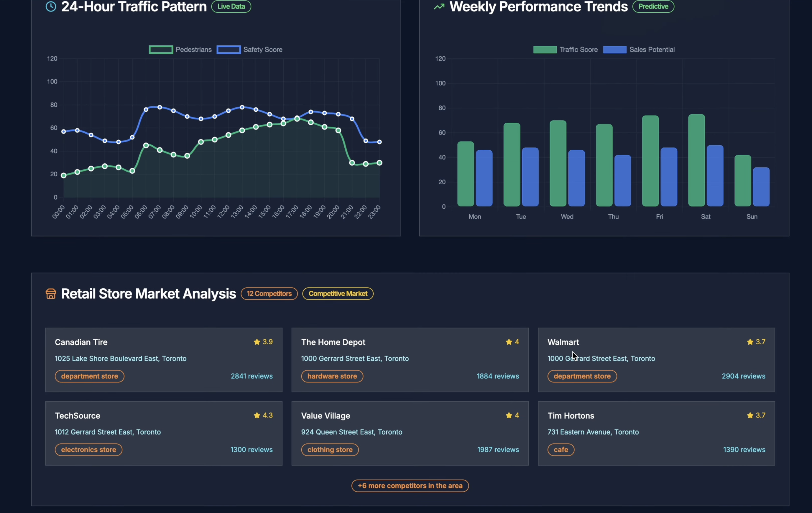Click the hardware store tag
This screenshot has width=812, height=513.
click(x=332, y=376)
